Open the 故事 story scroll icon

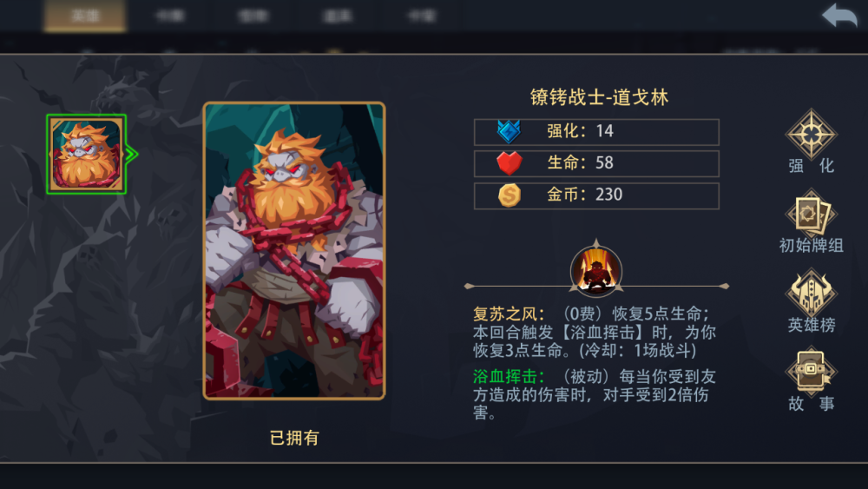(811, 372)
